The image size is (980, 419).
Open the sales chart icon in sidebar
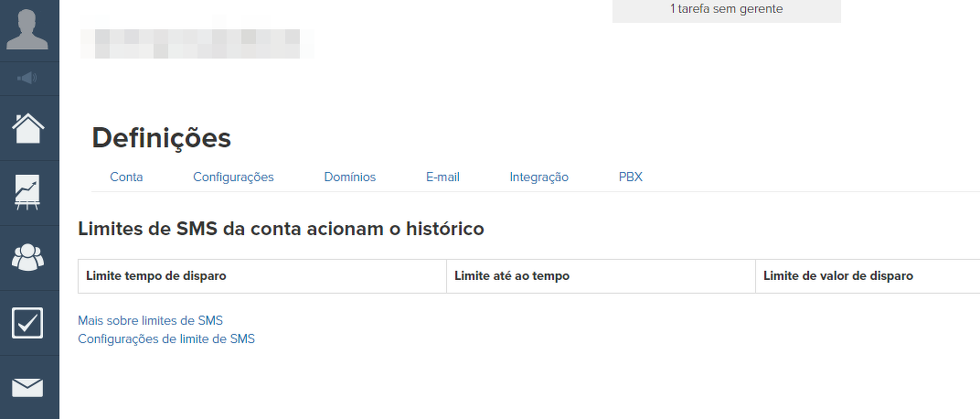pos(28,193)
